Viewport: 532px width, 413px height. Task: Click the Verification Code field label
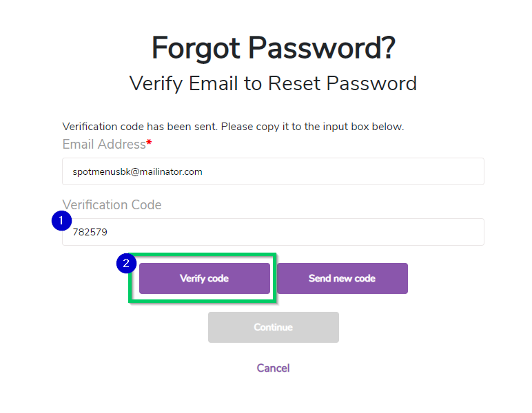click(x=112, y=204)
